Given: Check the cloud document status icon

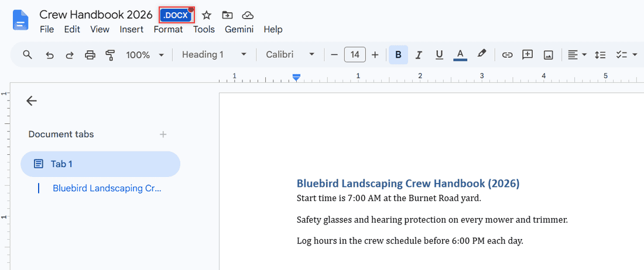Looking at the screenshot, I should coord(247,16).
